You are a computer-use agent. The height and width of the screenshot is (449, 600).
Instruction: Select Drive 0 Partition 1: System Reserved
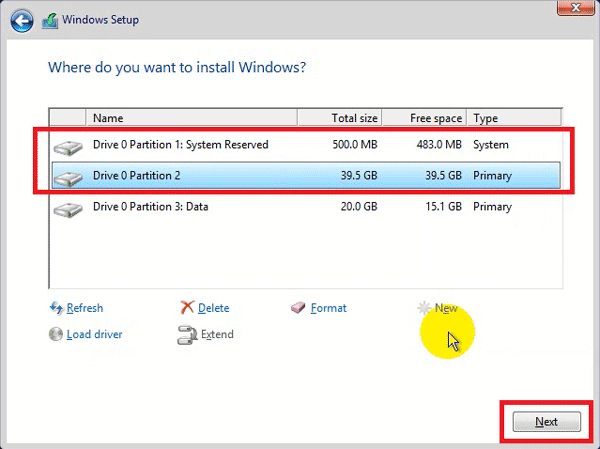tap(180, 145)
